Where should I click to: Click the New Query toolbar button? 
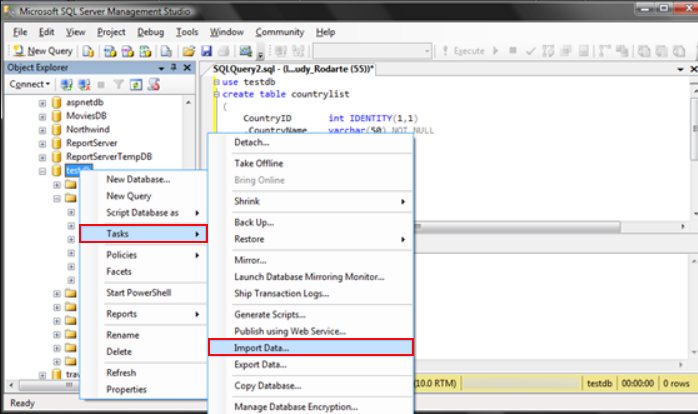[x=43, y=51]
